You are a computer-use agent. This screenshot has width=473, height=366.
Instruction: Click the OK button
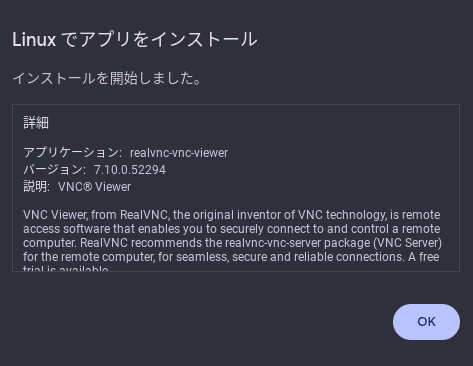pos(426,322)
